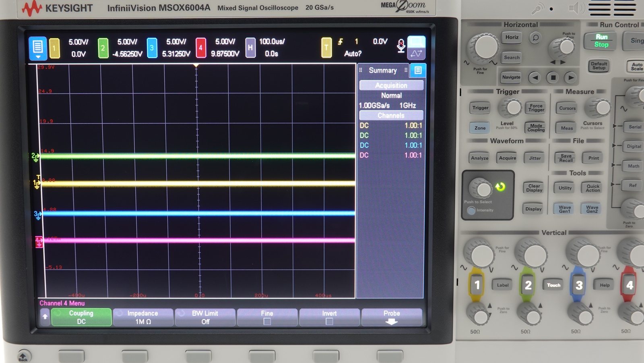Toggle the Run Stop button
Image resolution: width=644 pixels, height=363 pixels.
coord(601,41)
